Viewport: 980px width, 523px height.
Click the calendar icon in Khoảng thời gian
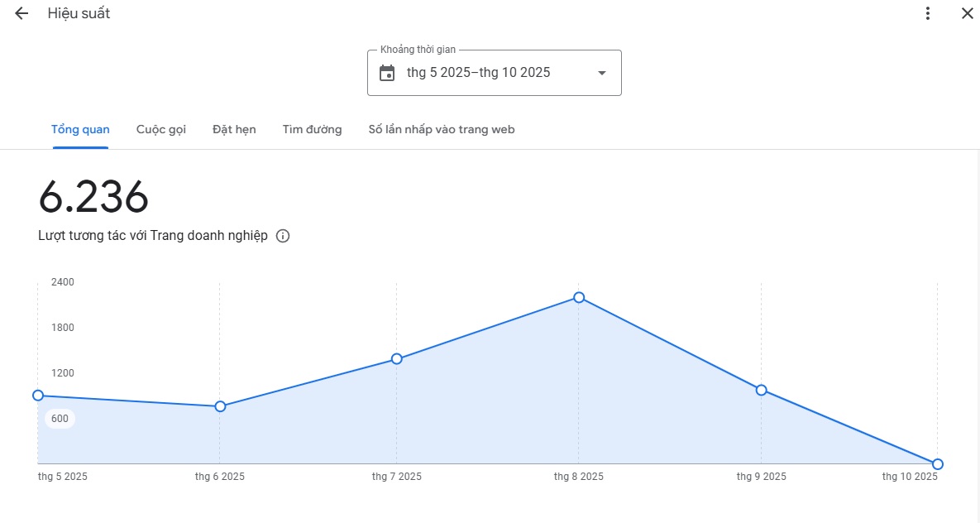pyautogui.click(x=387, y=73)
